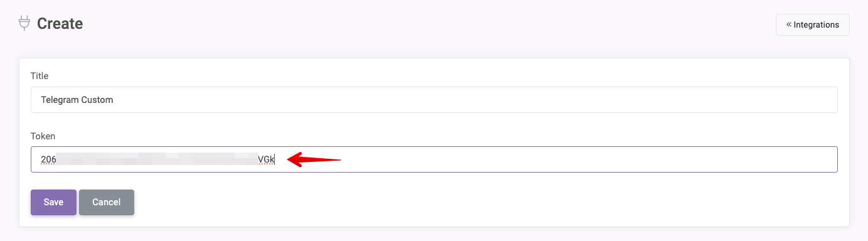Screen dimensions: 868x241
Task: Click the red arrow pointing at token
Action: pos(314,159)
